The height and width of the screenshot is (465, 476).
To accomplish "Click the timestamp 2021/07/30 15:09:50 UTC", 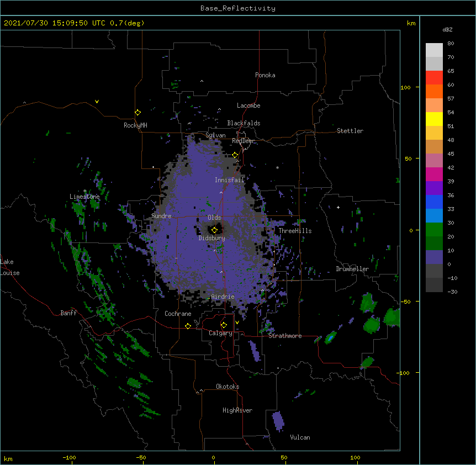I will pyautogui.click(x=55, y=23).
